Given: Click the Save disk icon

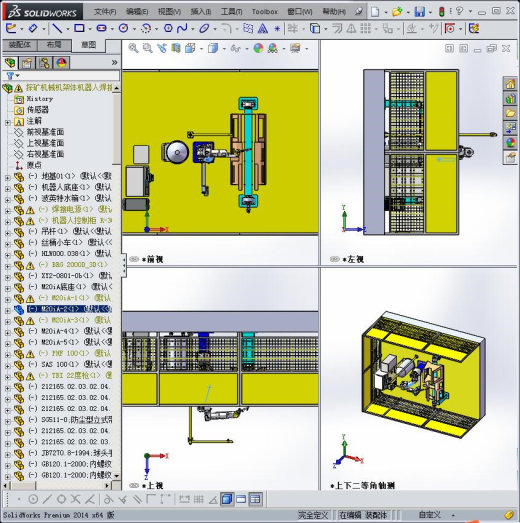Looking at the screenshot, I should (419, 12).
